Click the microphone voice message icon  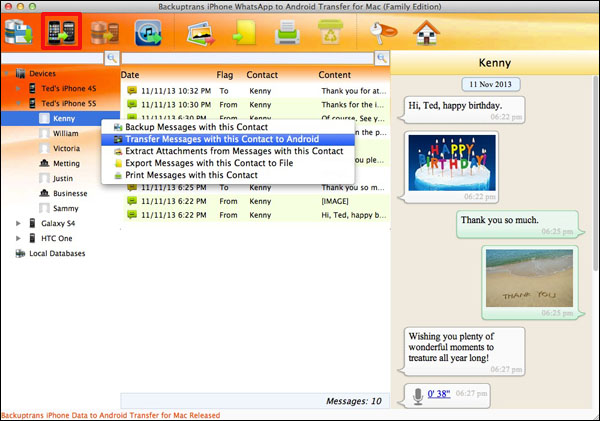pyautogui.click(x=418, y=396)
